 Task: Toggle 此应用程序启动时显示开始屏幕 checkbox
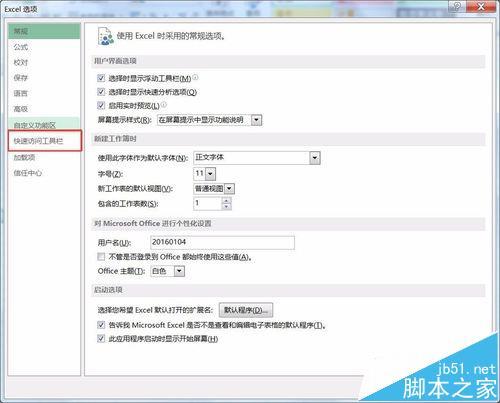[x=101, y=339]
